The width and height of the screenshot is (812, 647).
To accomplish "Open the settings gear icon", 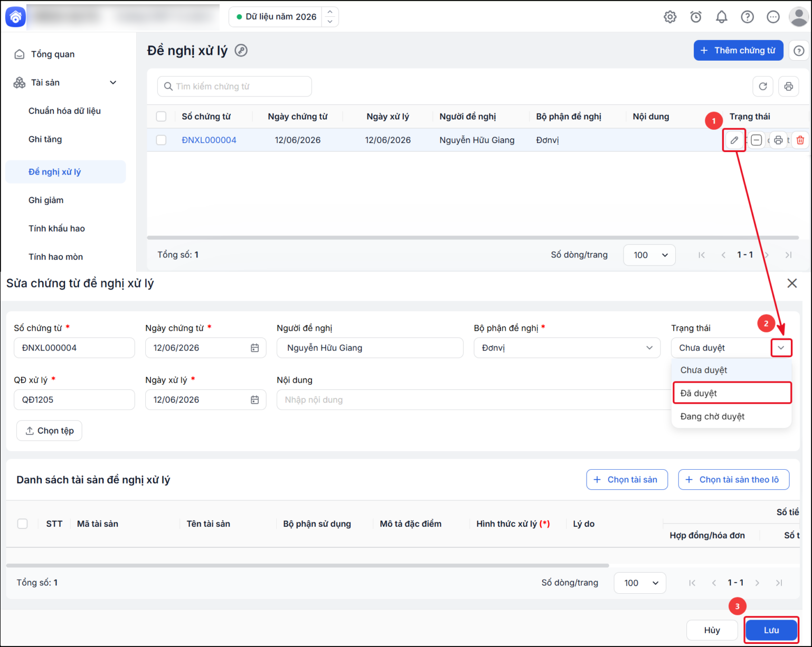I will (x=670, y=17).
